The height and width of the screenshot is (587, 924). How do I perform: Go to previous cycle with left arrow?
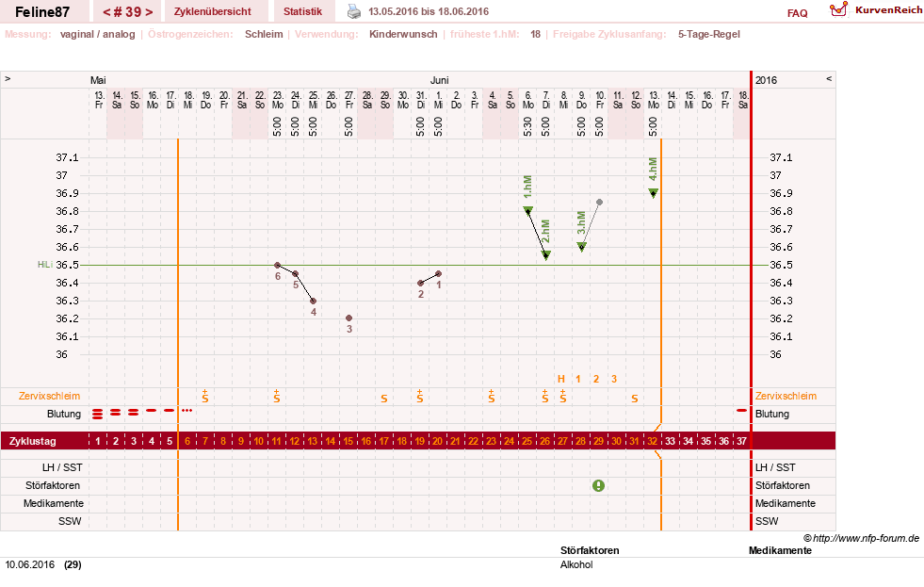tap(106, 12)
